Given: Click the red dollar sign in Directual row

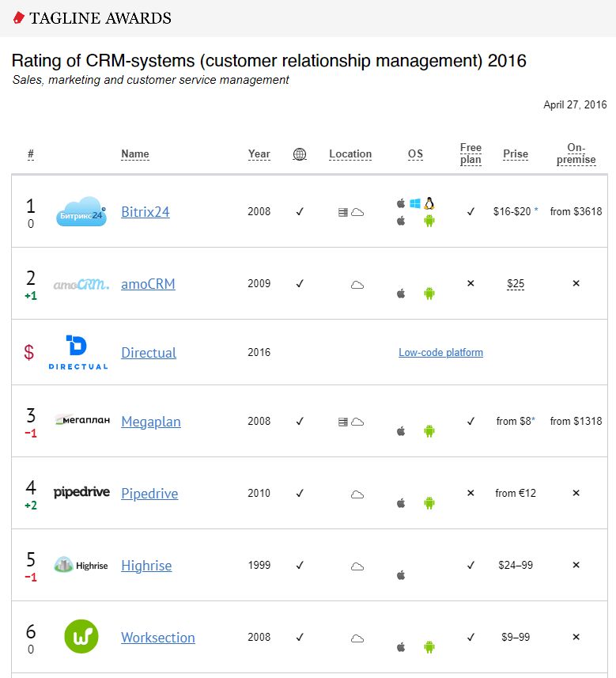Looking at the screenshot, I should 29,352.
